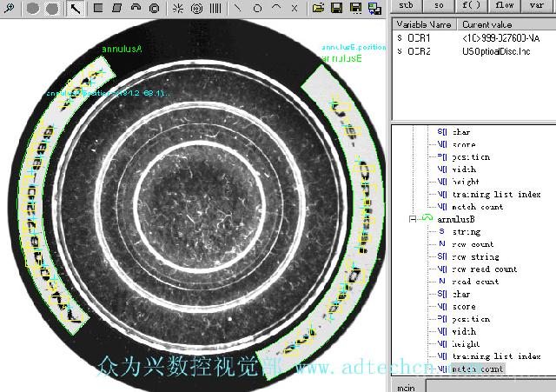Select the line drawing tool
The image size is (556, 392).
tap(238, 9)
